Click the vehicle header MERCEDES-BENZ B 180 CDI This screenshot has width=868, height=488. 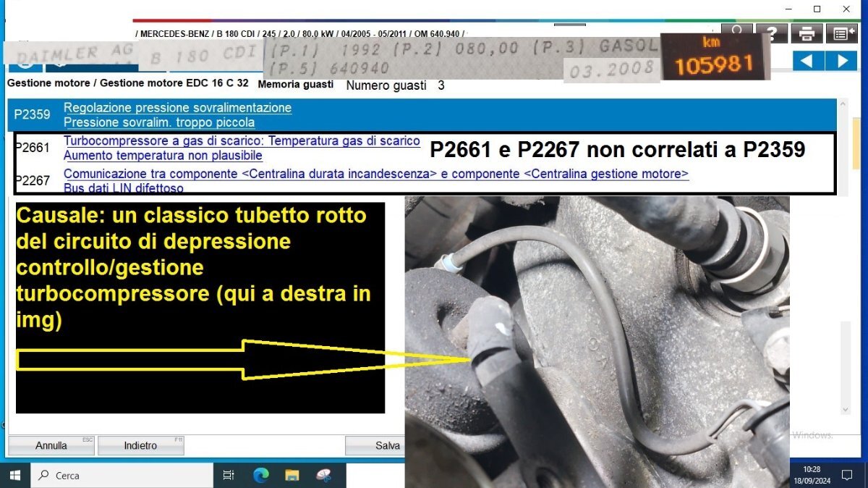(x=302, y=33)
